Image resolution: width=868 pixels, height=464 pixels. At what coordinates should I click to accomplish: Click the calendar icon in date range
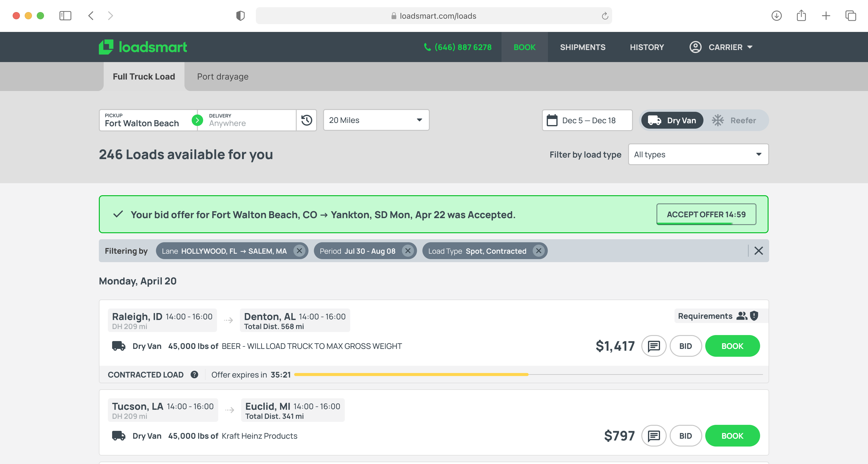point(552,120)
